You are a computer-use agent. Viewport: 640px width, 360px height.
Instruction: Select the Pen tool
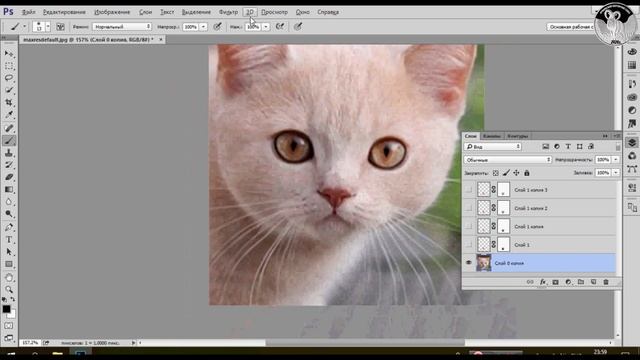9,227
